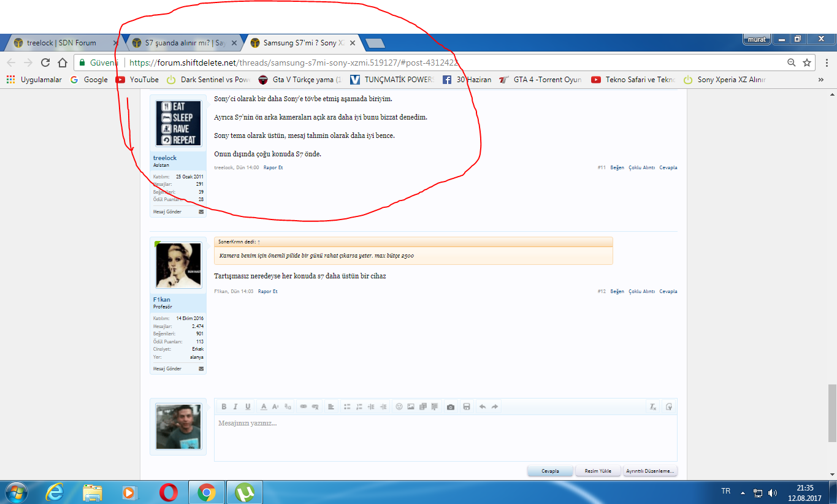Open the Windows Start menu

pyautogui.click(x=15, y=492)
